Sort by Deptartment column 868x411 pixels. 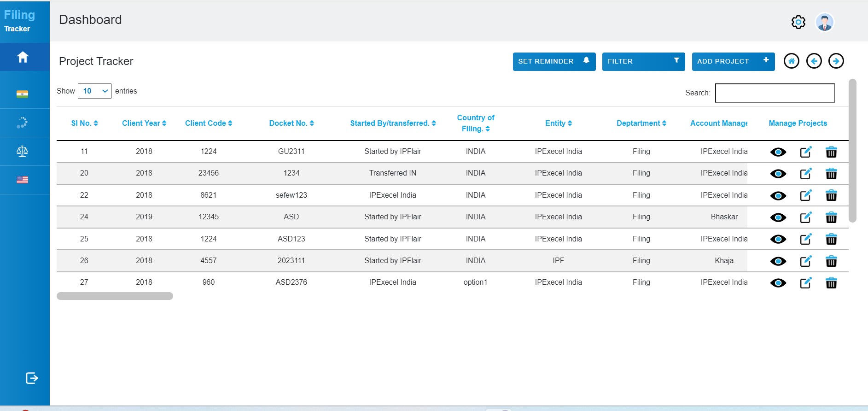641,123
